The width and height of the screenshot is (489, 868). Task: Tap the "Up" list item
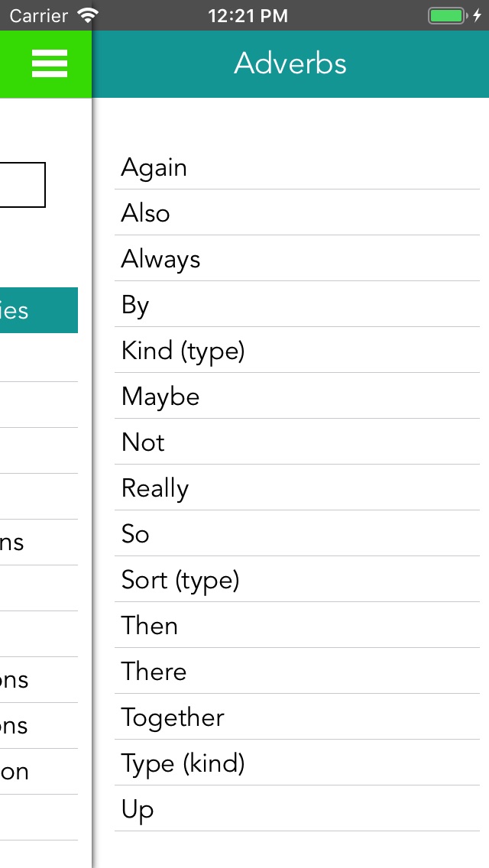[296, 810]
